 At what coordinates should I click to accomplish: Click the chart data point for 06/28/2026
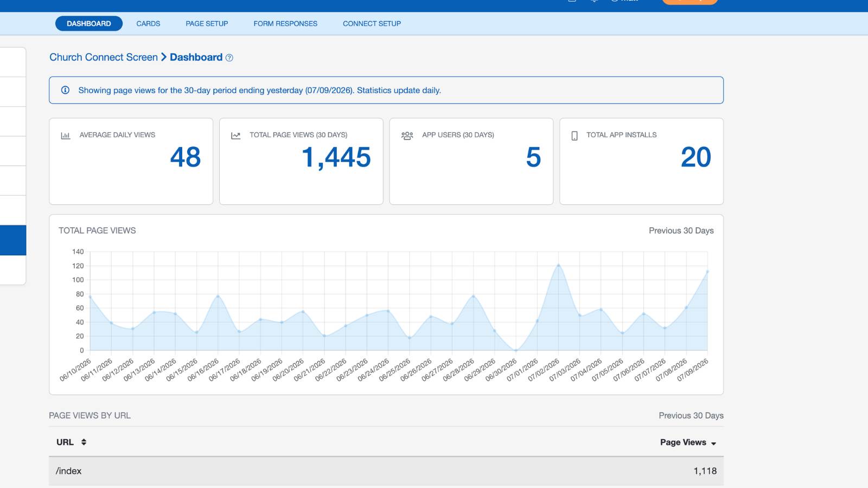473,296
